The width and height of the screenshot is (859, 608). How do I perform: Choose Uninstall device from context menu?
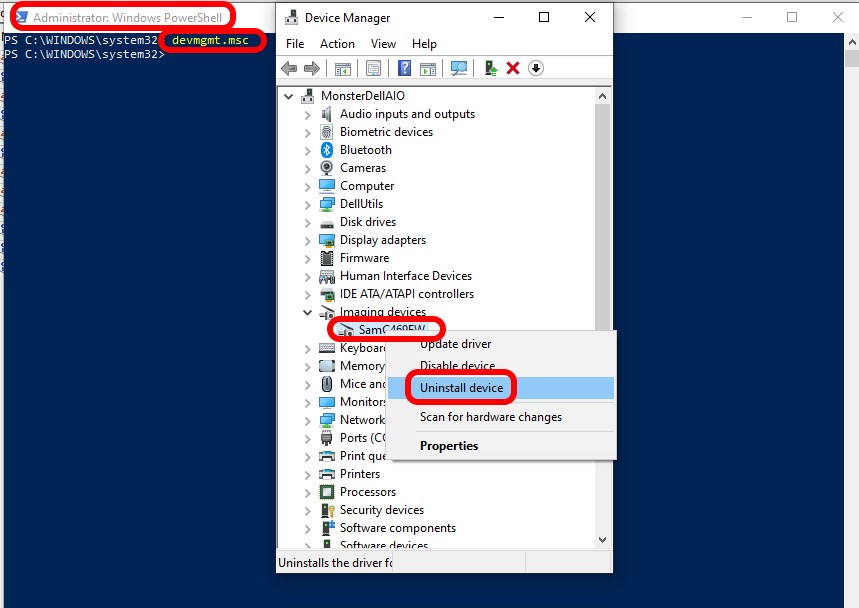[x=461, y=388]
